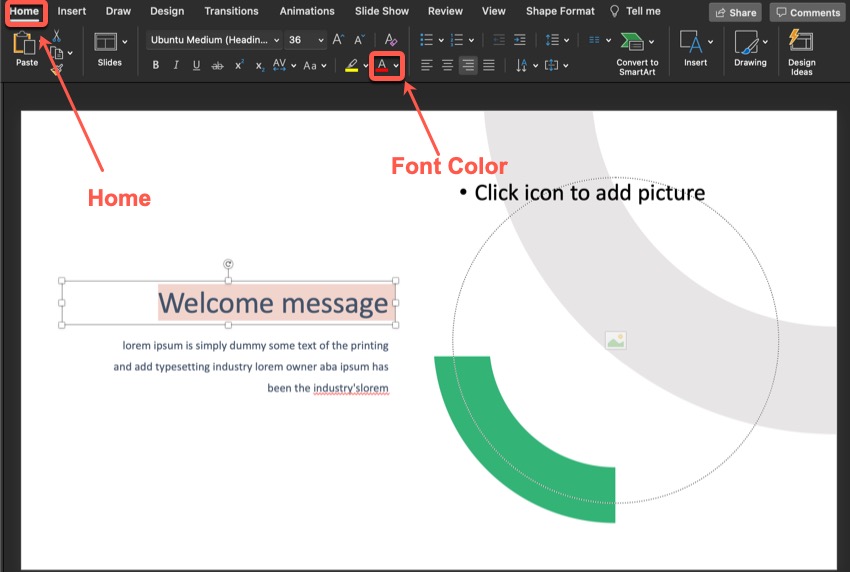The image size is (850, 572).
Task: Click the Convert to SmartArt icon
Action: pyautogui.click(x=632, y=43)
